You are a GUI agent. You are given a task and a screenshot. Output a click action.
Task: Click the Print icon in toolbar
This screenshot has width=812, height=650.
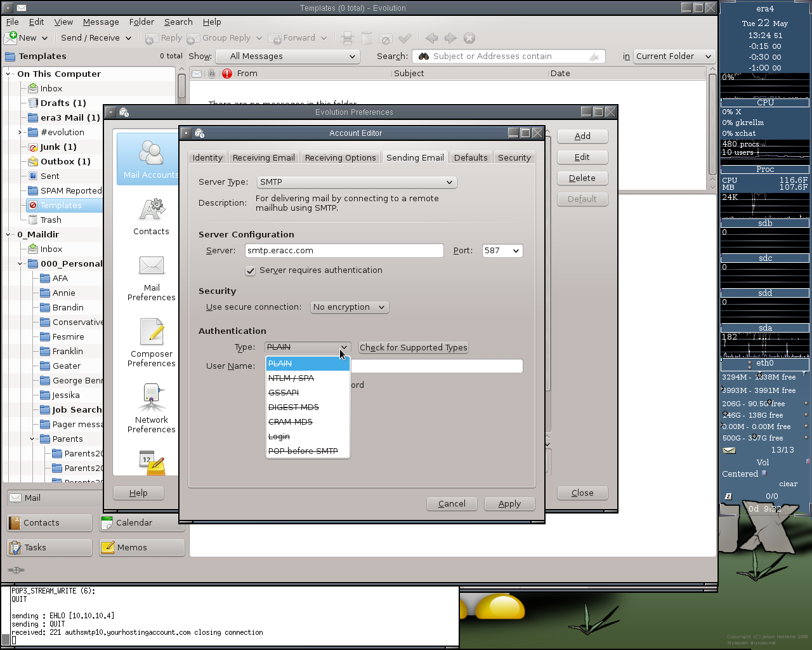click(347, 38)
